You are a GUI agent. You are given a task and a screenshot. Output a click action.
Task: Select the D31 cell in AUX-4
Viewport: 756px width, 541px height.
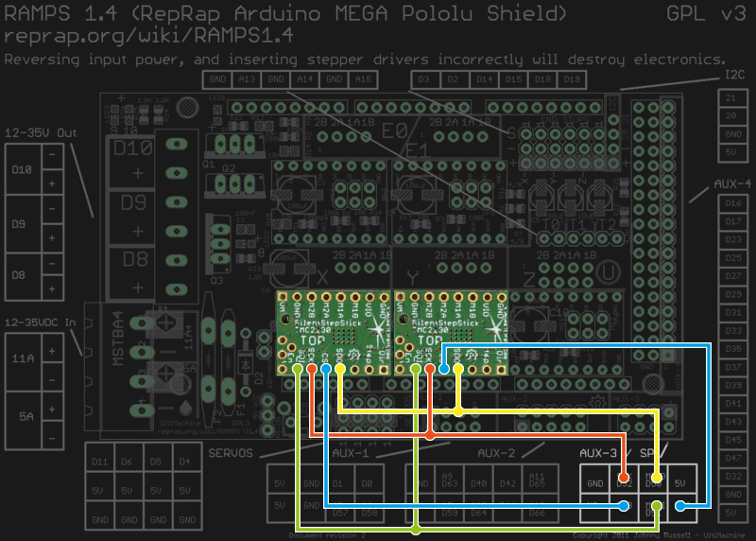click(x=733, y=313)
